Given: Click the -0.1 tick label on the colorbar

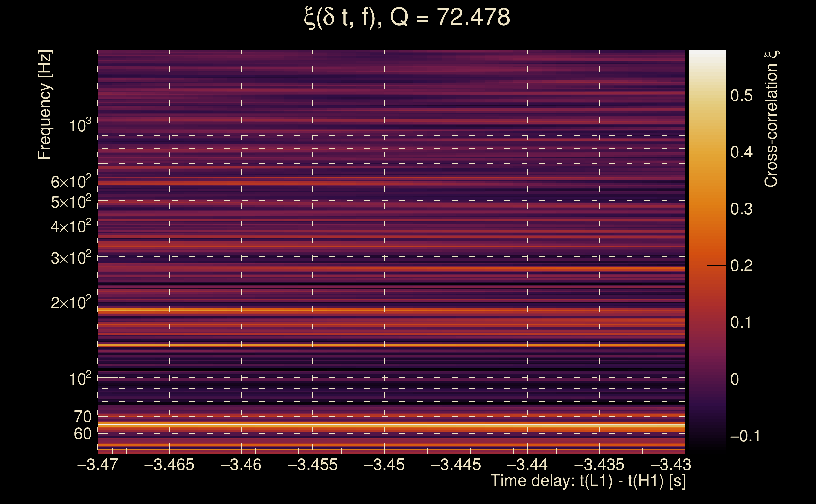Looking at the screenshot, I should [745, 436].
